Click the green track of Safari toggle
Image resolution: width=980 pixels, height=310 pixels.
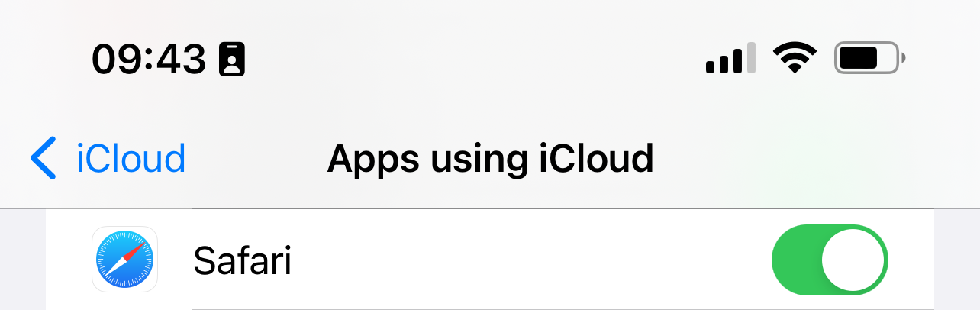coord(795,260)
